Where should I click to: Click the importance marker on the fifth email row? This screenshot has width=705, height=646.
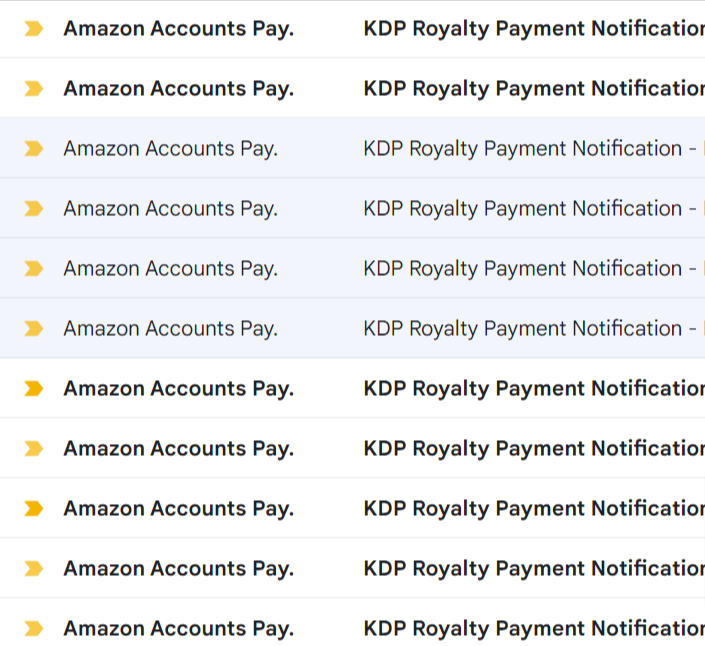coord(34,269)
